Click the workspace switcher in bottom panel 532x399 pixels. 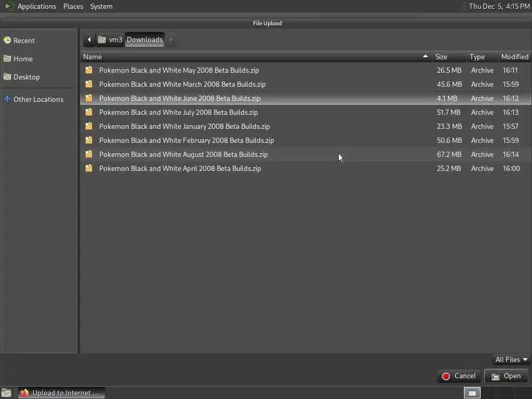[x=472, y=393]
